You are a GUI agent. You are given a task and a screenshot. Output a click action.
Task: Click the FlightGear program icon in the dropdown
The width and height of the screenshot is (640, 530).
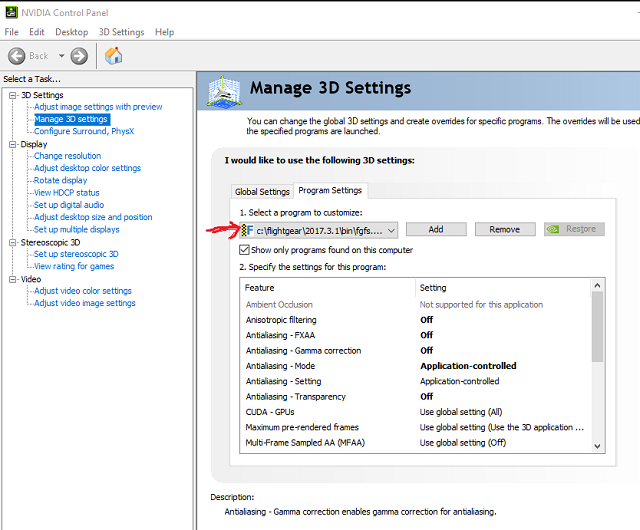coord(247,230)
